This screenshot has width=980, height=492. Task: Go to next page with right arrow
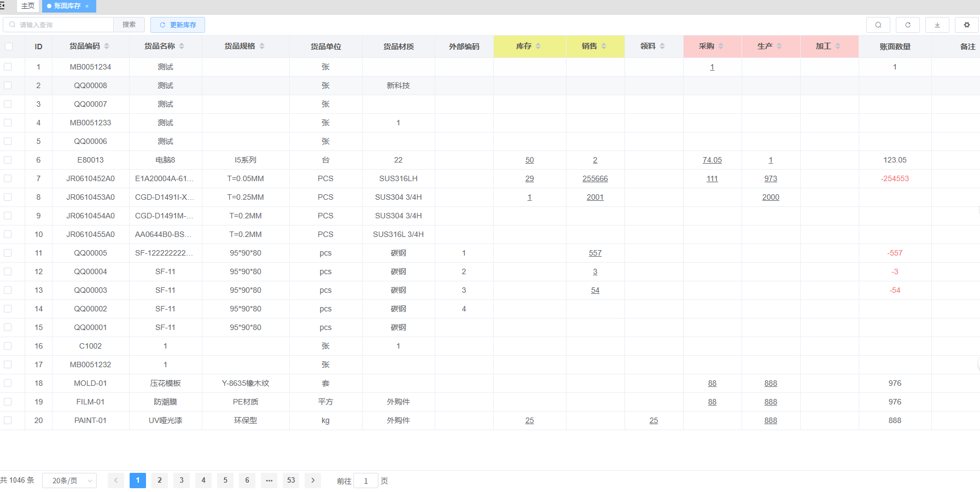313,481
